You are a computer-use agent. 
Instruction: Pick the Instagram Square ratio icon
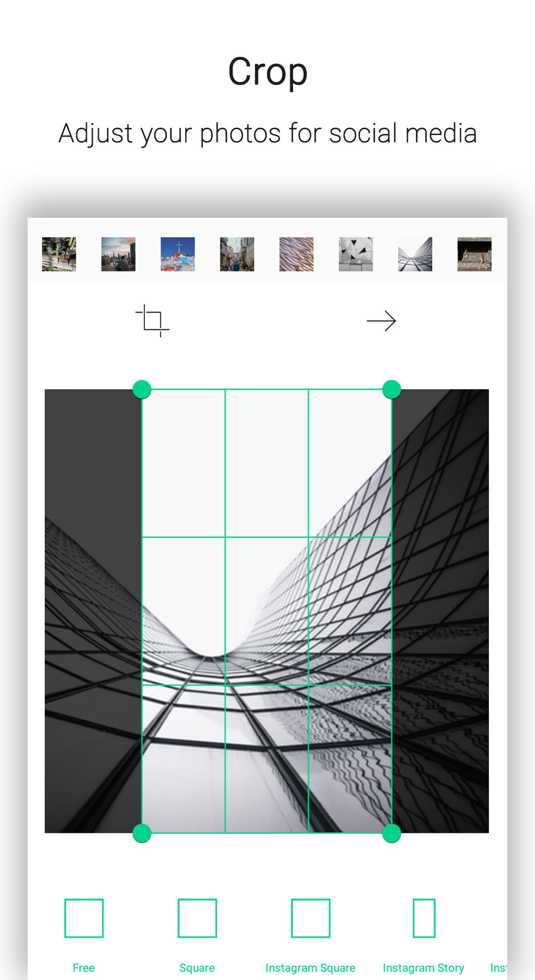(x=311, y=918)
